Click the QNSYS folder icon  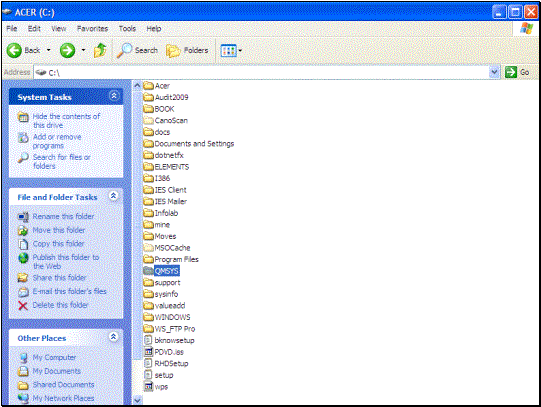pos(148,271)
